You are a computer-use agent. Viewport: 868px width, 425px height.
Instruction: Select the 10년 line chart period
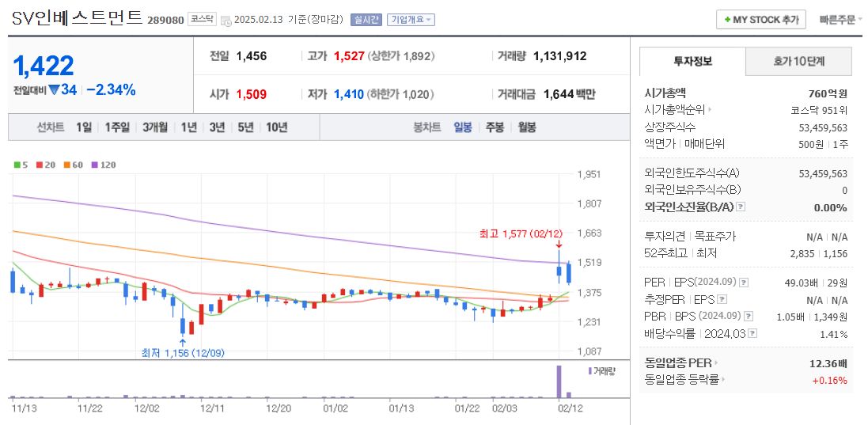click(x=277, y=127)
